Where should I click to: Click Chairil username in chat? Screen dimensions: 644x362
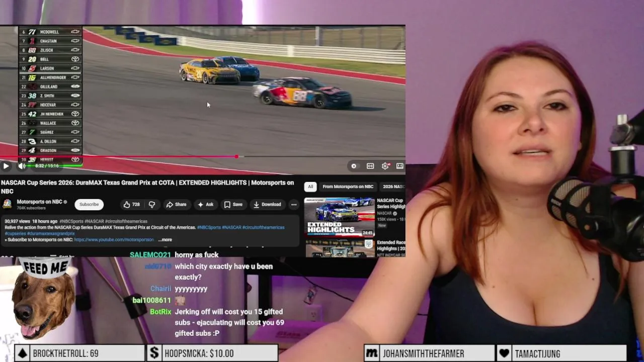pos(160,289)
